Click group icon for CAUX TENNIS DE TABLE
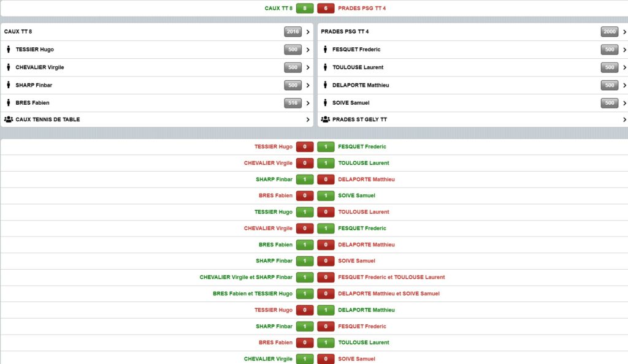The image size is (628, 364). pyautogui.click(x=9, y=119)
